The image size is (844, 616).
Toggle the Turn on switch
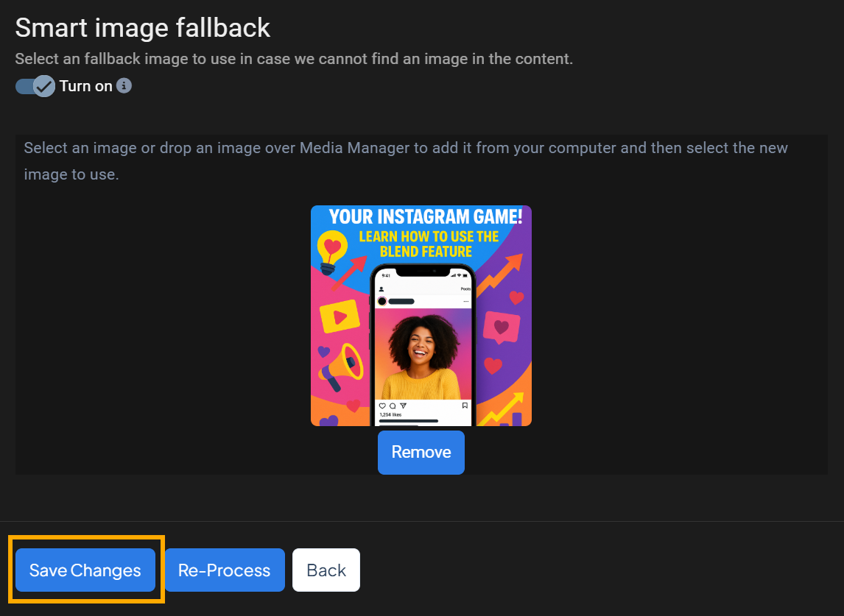[35, 86]
